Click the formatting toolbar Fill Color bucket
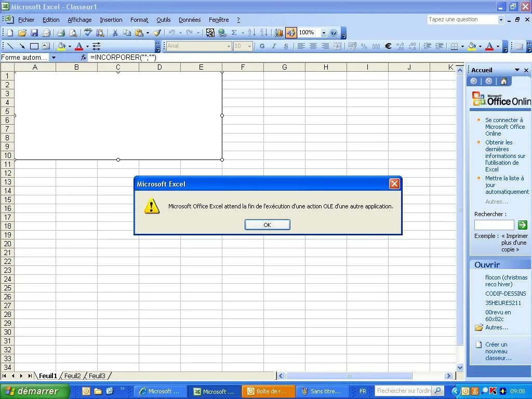This screenshot has width=532, height=399. [472, 46]
